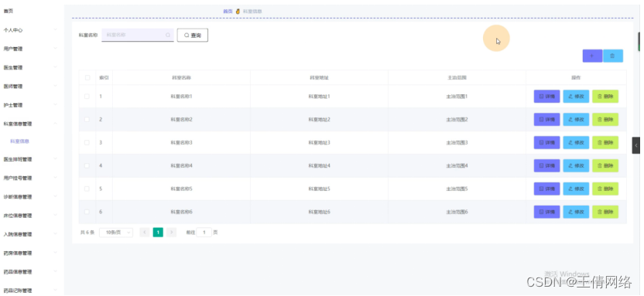Open the 10条/页 page size dropdown
The image size is (644, 296).
coord(116,233)
